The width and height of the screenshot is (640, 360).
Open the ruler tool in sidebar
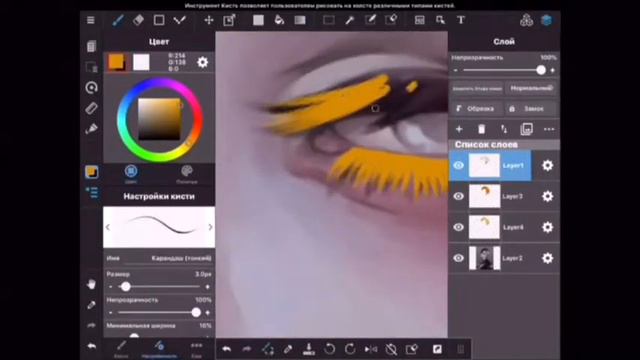pyautogui.click(x=91, y=108)
